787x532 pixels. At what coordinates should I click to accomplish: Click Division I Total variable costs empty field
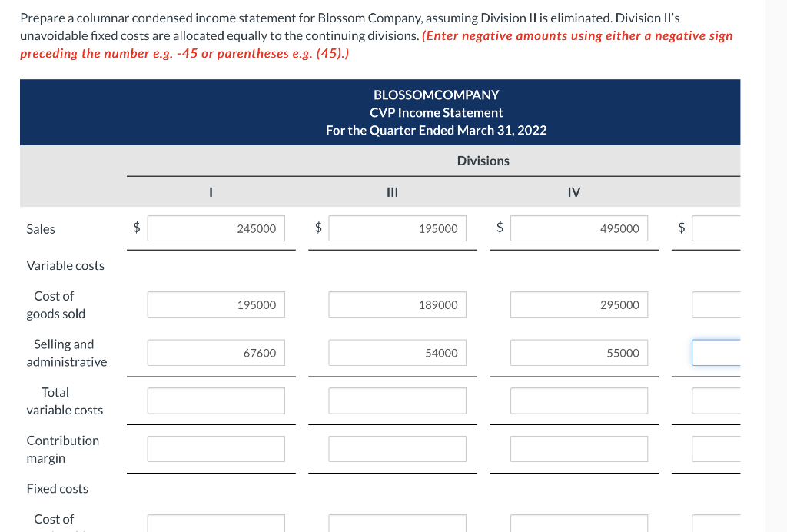[216, 400]
